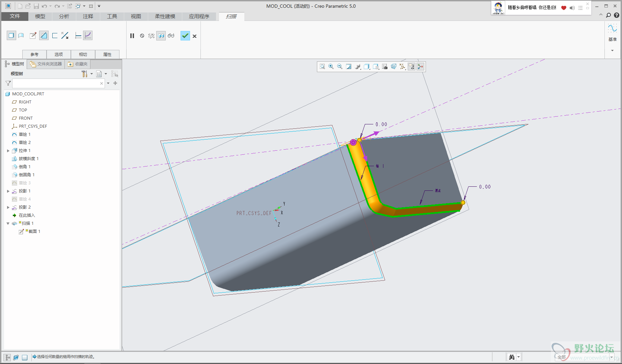622x364 pixels.
Task: Click the Zoom In magnifier icon
Action: [x=331, y=67]
